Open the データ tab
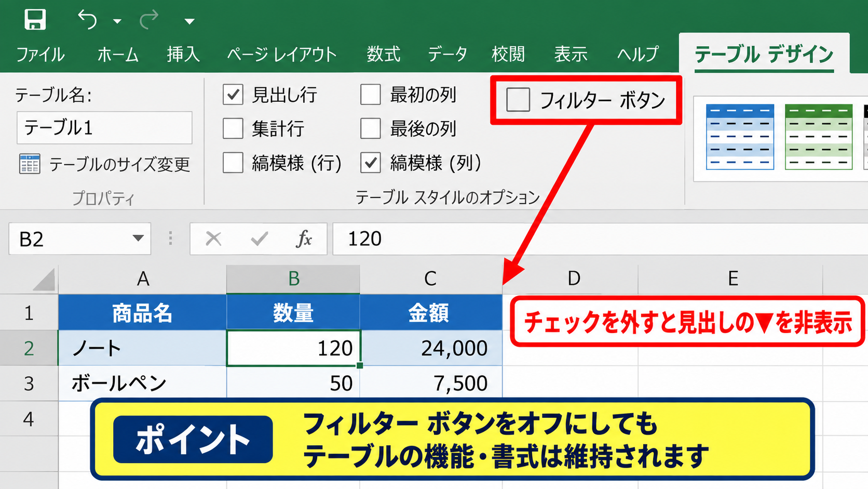868x489 pixels. (x=447, y=54)
